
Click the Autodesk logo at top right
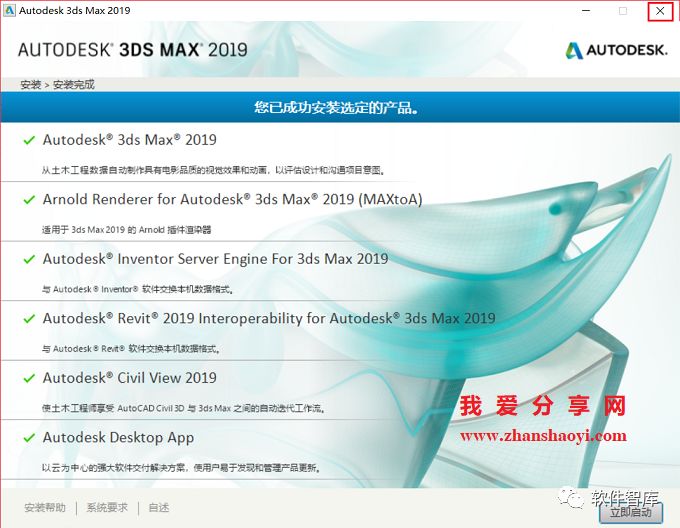(616, 50)
